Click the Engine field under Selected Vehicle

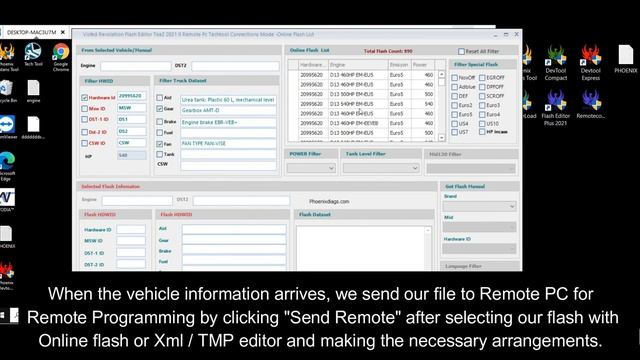[136, 66]
